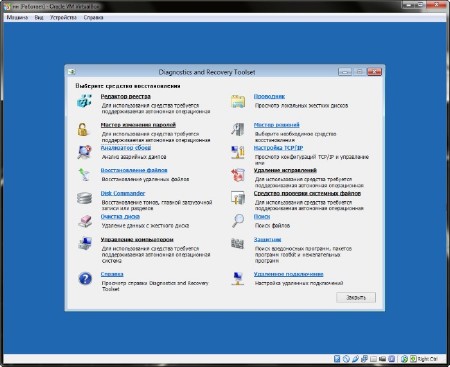The width and height of the screenshot is (450, 367).
Task: Click the Защитник brick wall icon
Action: pyautogui.click(x=238, y=244)
